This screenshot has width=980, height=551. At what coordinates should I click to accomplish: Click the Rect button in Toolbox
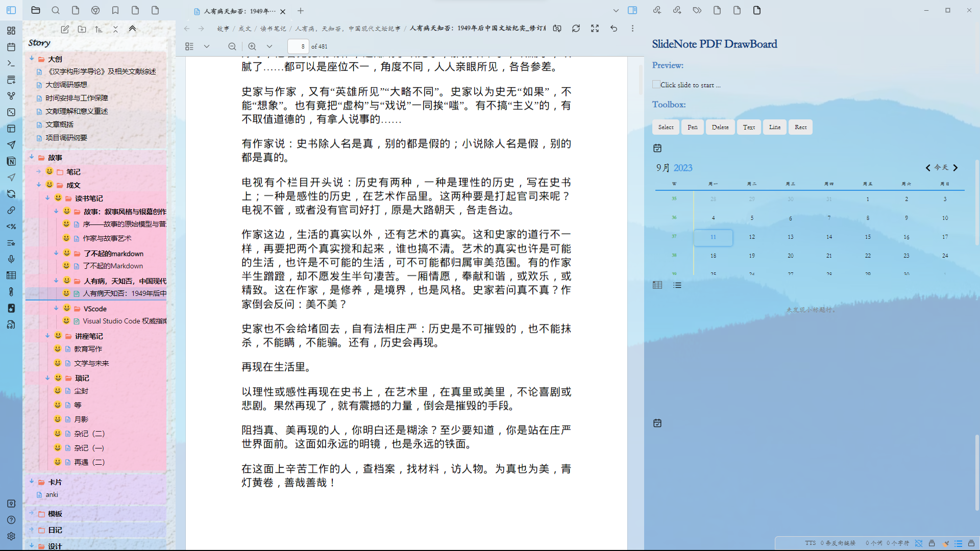[x=800, y=127]
